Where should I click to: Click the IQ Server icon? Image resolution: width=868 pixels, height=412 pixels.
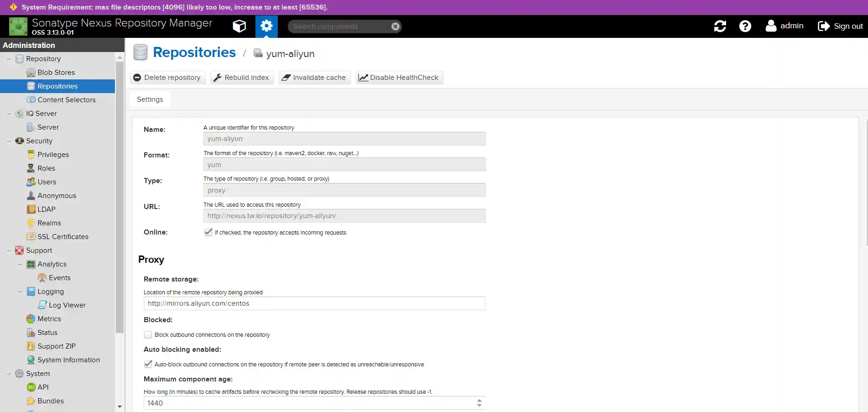point(20,114)
